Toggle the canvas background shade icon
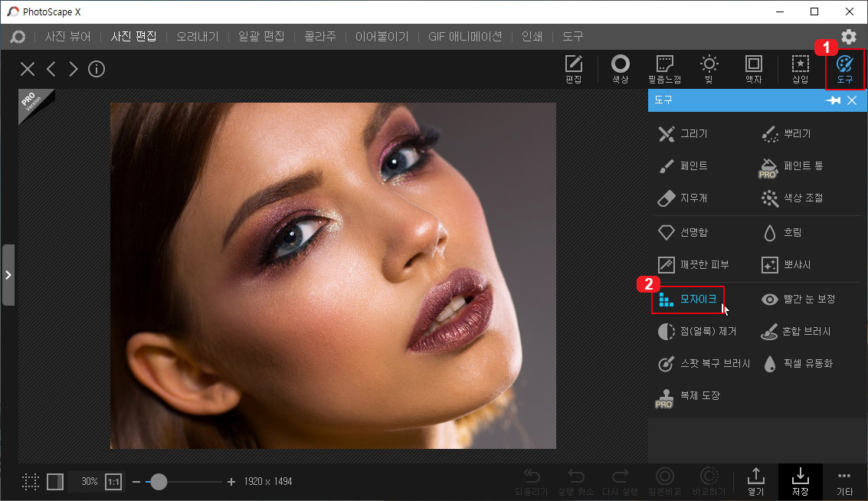868x501 pixels. pos(55,482)
